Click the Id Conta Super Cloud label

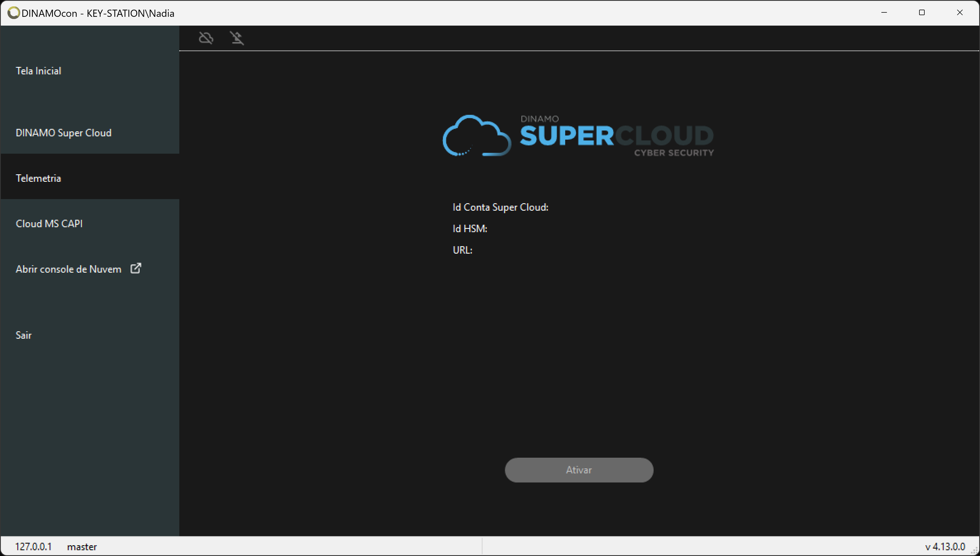[500, 207]
